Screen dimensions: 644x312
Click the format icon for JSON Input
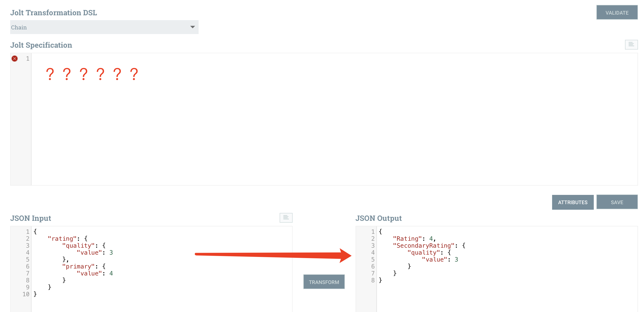(x=286, y=218)
